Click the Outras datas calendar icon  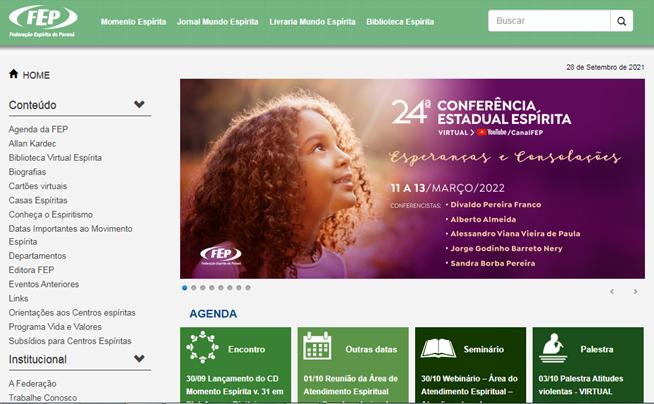coord(317,346)
